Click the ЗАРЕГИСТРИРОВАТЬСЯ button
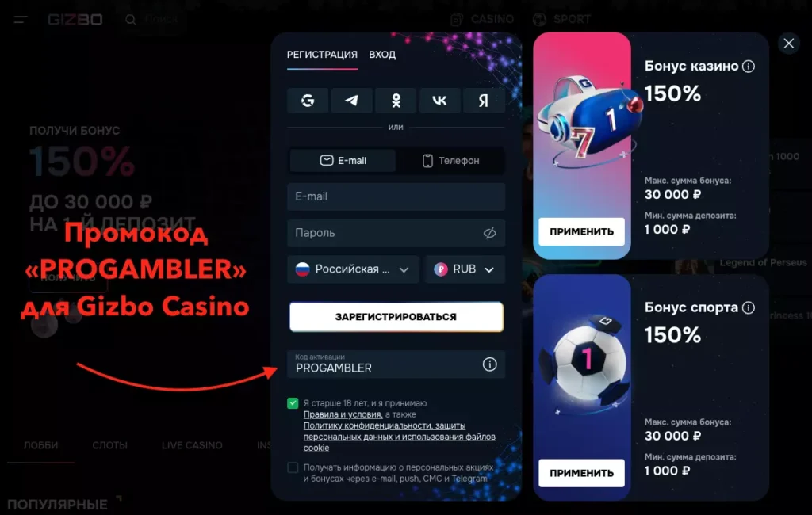The width and height of the screenshot is (812, 515). (396, 317)
